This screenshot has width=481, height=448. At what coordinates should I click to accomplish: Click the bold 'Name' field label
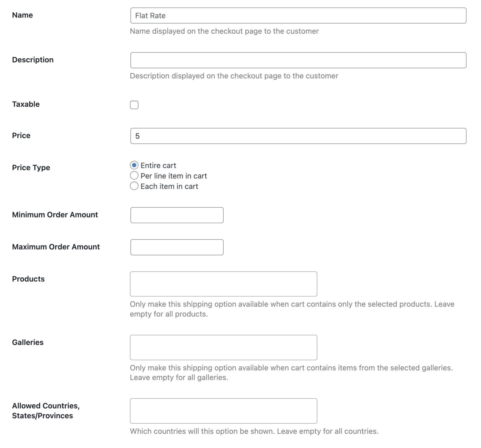pos(23,15)
